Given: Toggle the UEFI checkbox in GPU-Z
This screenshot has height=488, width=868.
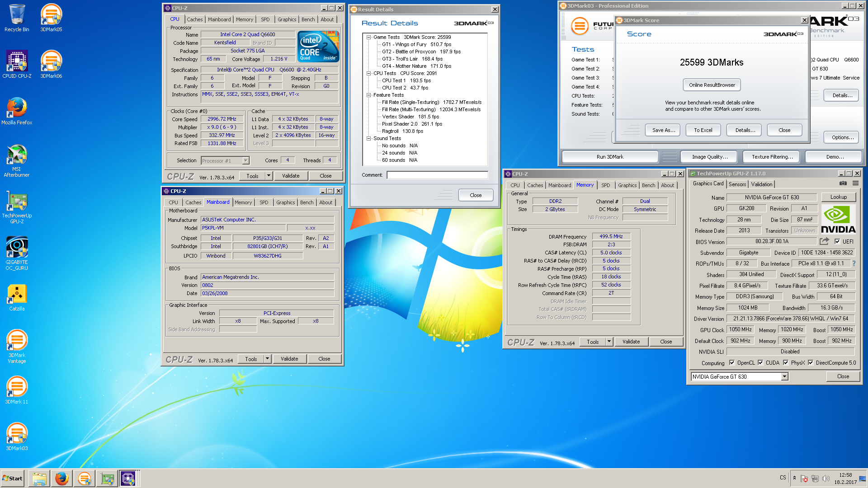Looking at the screenshot, I should pos(837,242).
